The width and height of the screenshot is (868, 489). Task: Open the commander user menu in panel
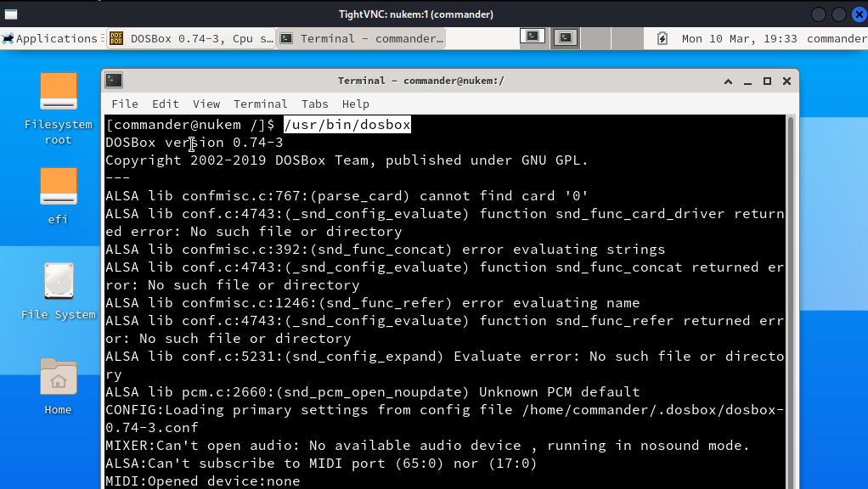tap(837, 38)
